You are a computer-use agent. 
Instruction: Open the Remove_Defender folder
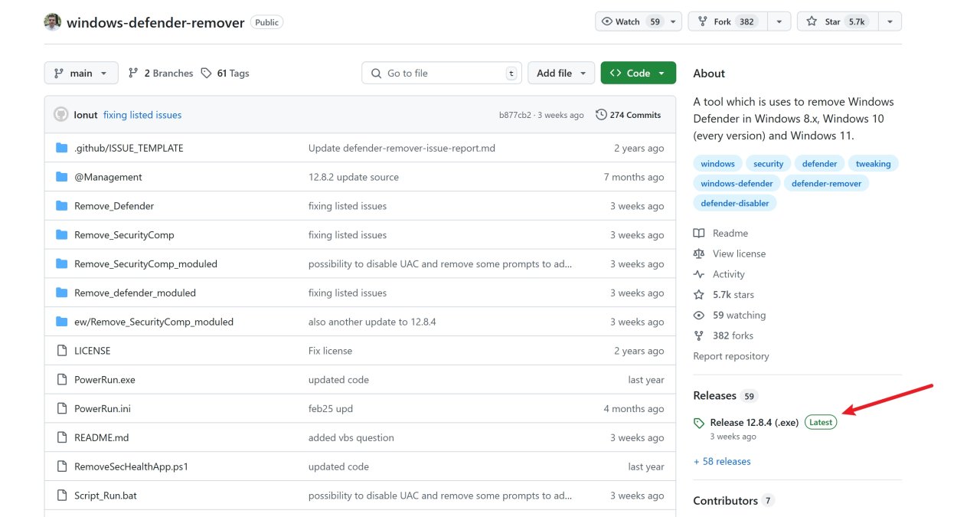(x=114, y=206)
